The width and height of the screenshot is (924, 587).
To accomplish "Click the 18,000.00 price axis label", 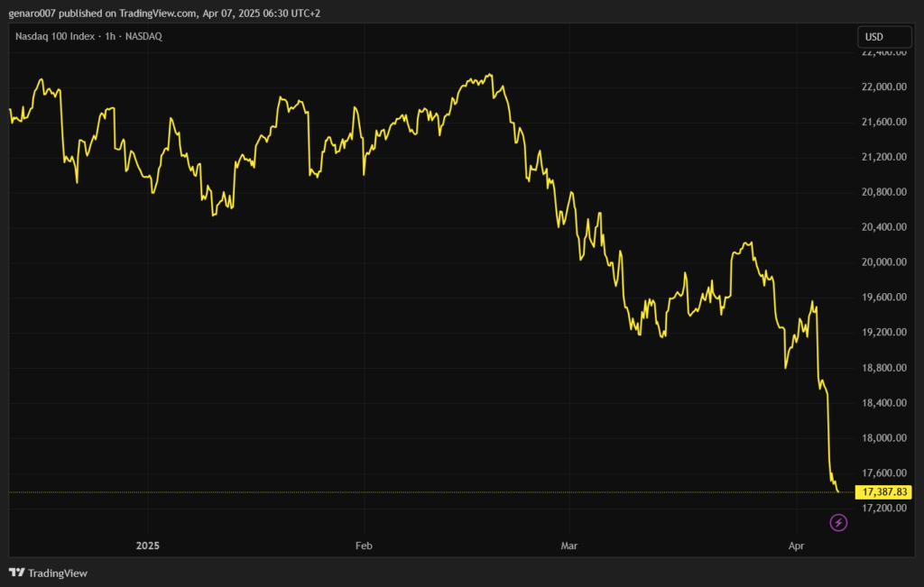I will 884,438.
